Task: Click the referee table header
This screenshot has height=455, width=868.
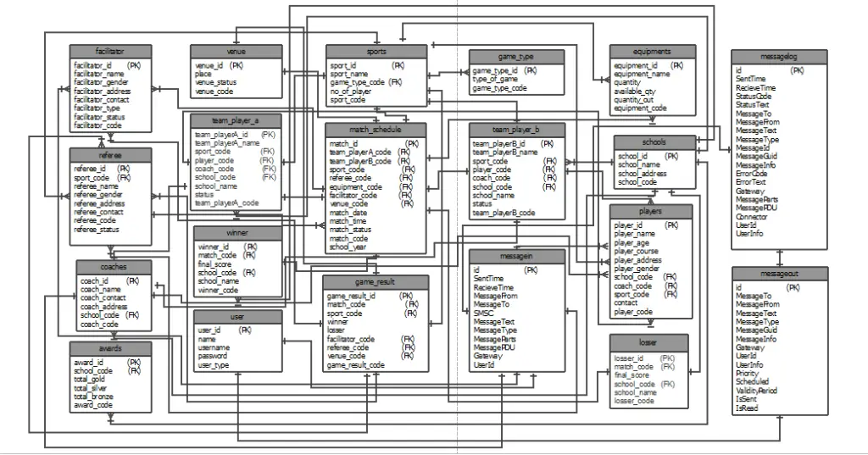Action: tap(111, 155)
